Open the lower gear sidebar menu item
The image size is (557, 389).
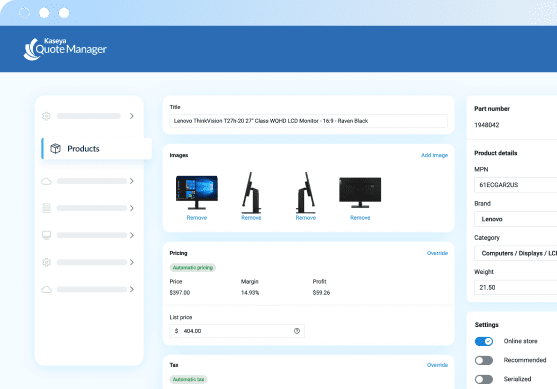(x=88, y=262)
